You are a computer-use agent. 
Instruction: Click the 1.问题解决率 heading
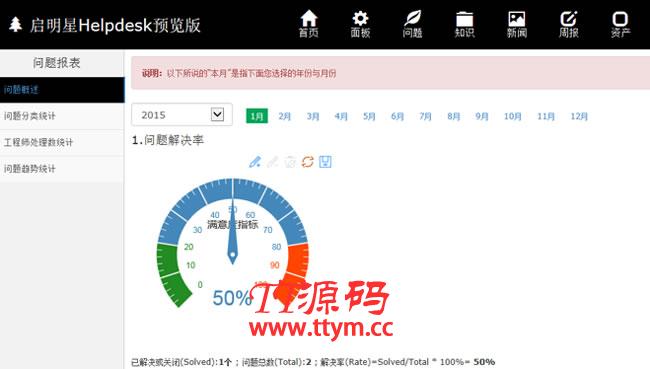168,140
